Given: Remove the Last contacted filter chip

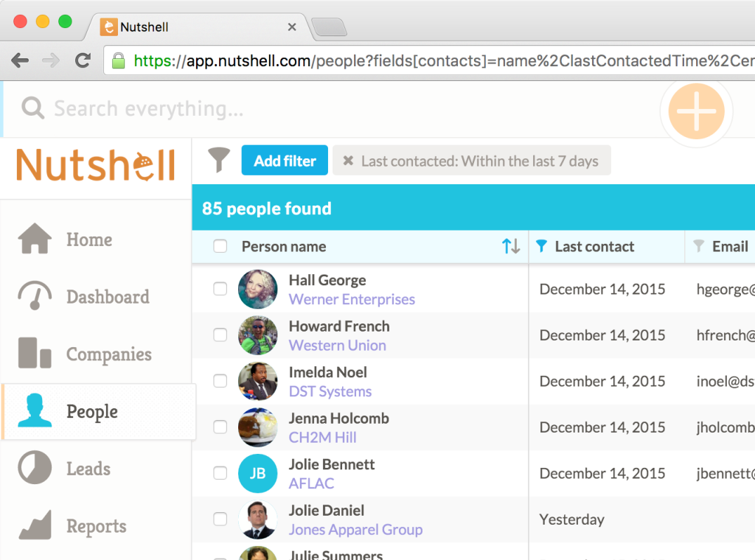Looking at the screenshot, I should click(348, 161).
